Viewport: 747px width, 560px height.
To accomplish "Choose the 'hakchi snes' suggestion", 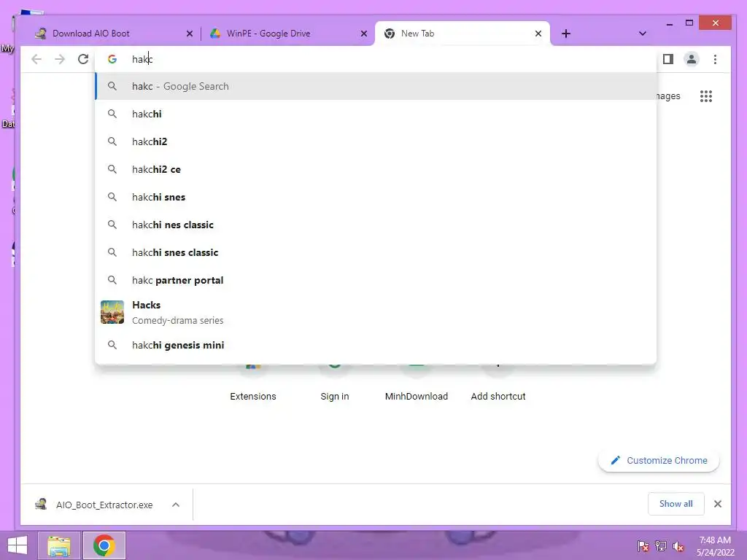I will tap(376, 197).
